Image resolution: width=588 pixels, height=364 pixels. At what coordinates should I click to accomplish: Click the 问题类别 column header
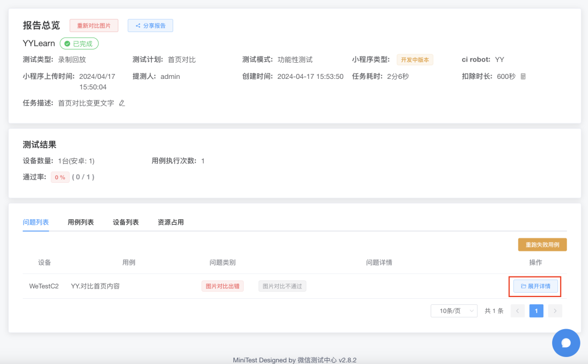tap(222, 262)
